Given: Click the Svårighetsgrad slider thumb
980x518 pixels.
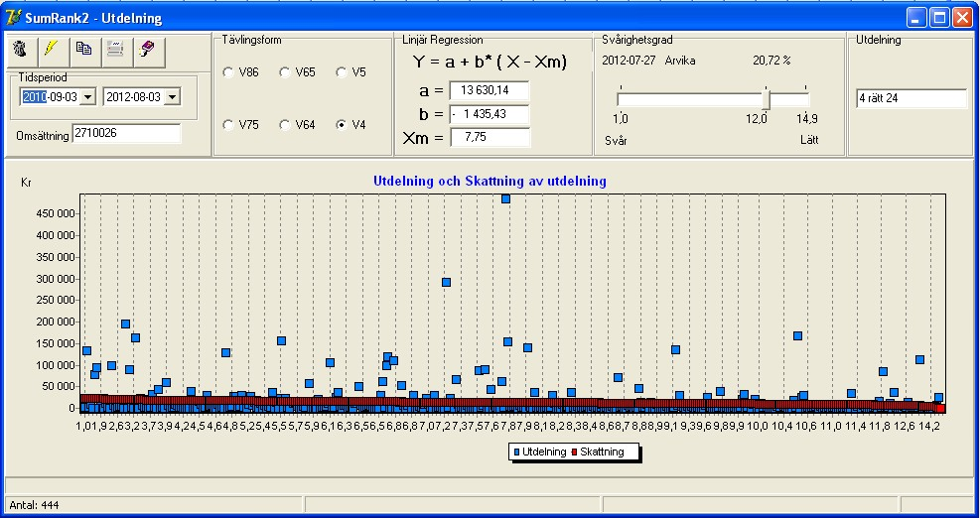Looking at the screenshot, I should [767, 99].
